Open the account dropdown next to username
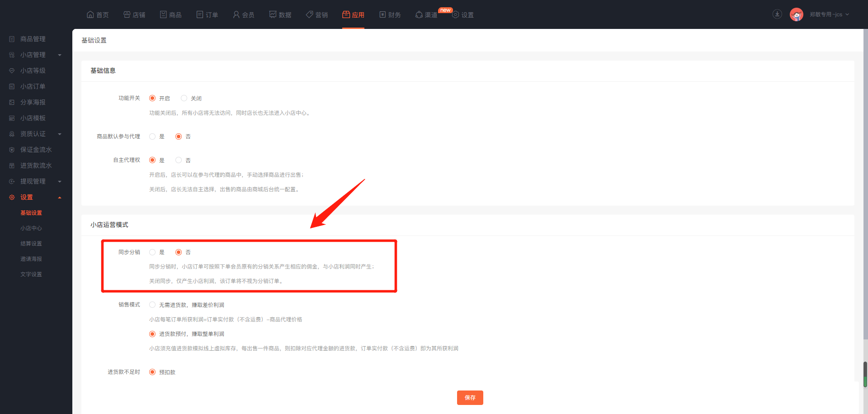Screen dimensions: 868x414 point(847,14)
